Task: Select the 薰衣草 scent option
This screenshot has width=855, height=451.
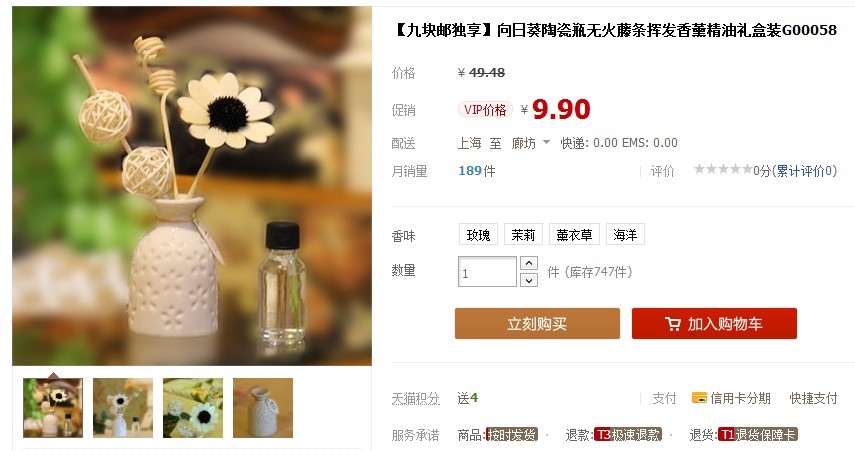Action: tap(574, 234)
